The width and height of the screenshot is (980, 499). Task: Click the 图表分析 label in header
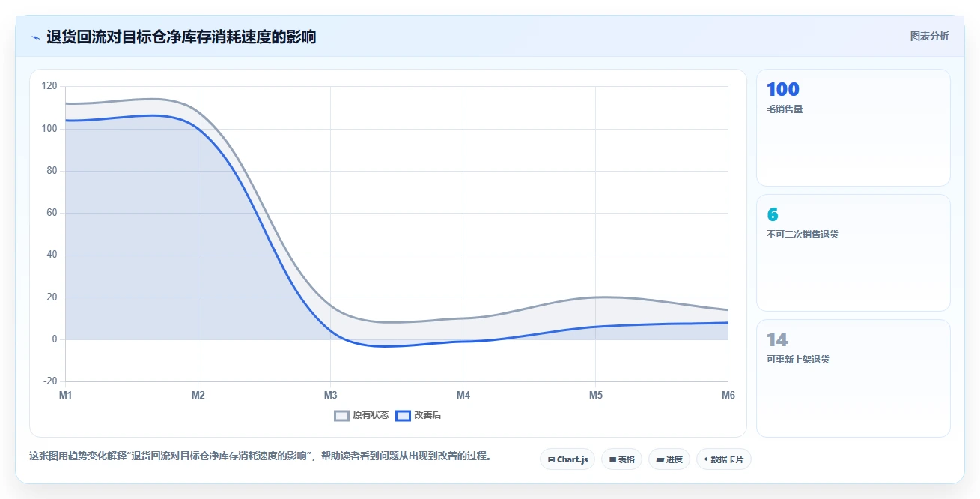pyautogui.click(x=929, y=37)
